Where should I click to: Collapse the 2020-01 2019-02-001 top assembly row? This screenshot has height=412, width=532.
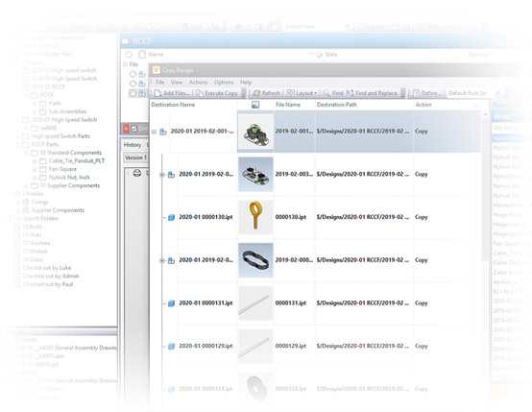click(x=154, y=132)
